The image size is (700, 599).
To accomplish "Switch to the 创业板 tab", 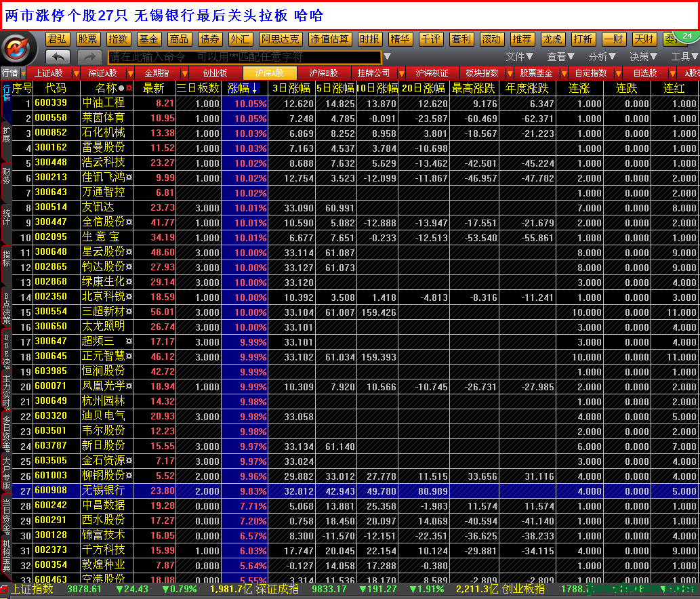I will (215, 73).
